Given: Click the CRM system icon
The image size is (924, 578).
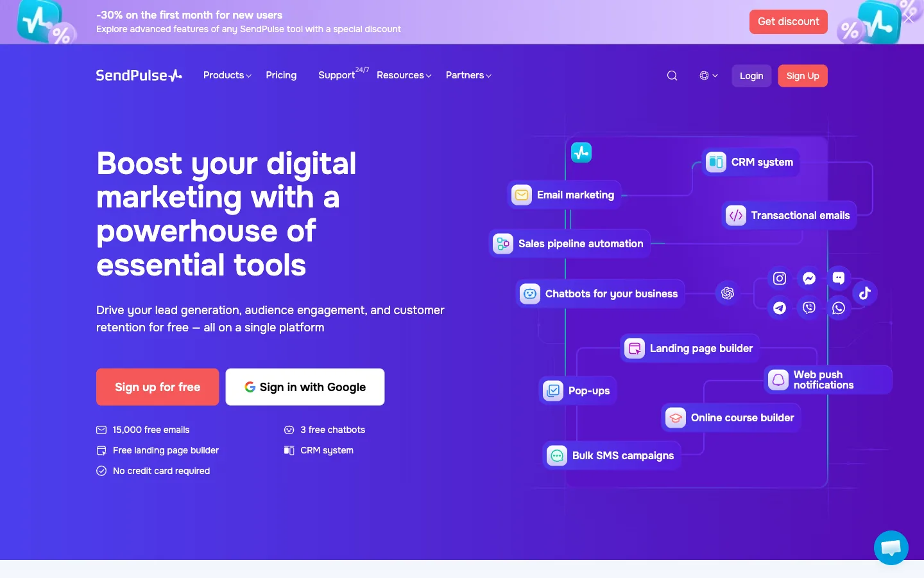Looking at the screenshot, I should [715, 162].
